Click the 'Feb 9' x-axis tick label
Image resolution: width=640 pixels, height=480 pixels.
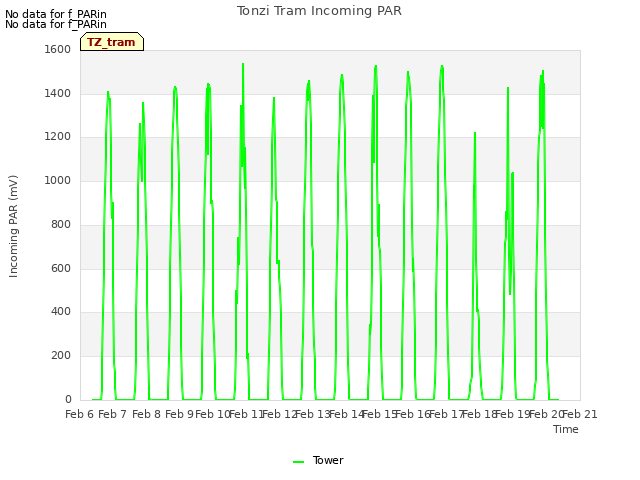(179, 414)
